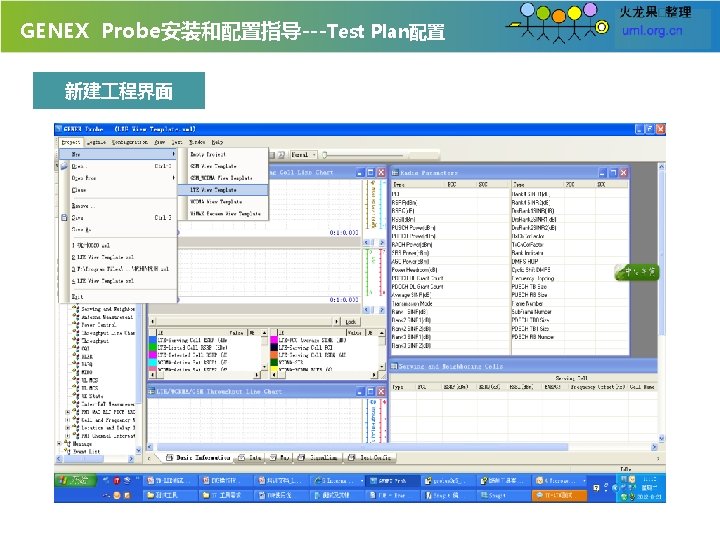720x540 pixels.
Task: Switch to the Map tab
Action: click(x=280, y=457)
